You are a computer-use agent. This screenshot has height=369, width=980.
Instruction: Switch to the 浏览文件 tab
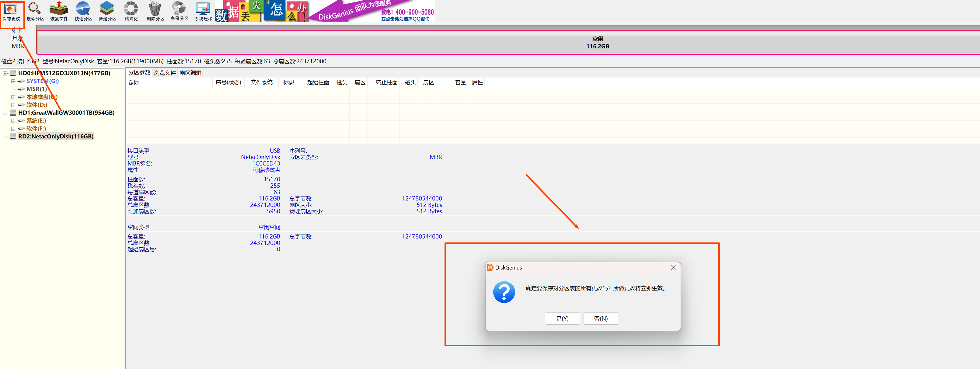tap(165, 73)
